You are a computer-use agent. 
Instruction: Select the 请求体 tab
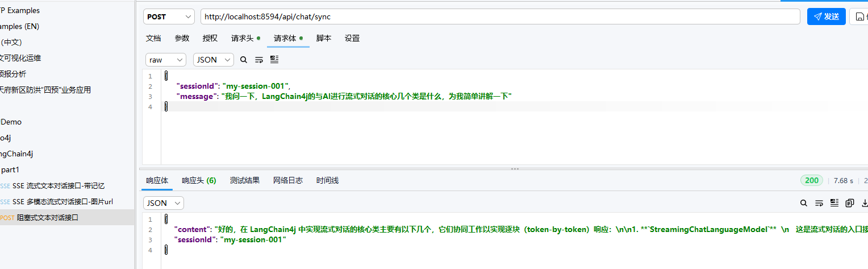(288, 38)
